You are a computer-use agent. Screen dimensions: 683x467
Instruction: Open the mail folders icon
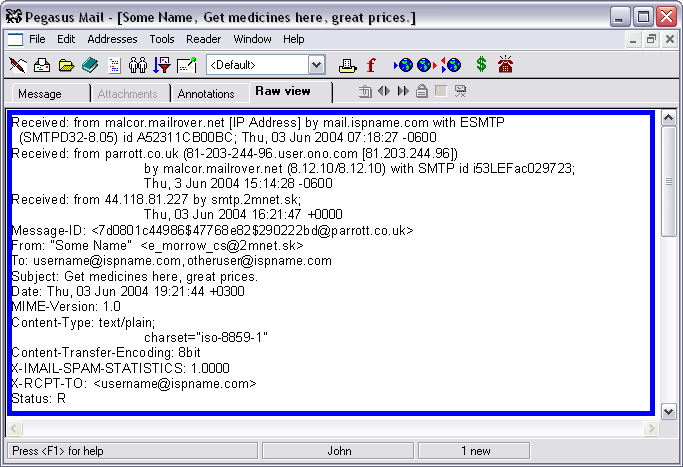(x=66, y=66)
